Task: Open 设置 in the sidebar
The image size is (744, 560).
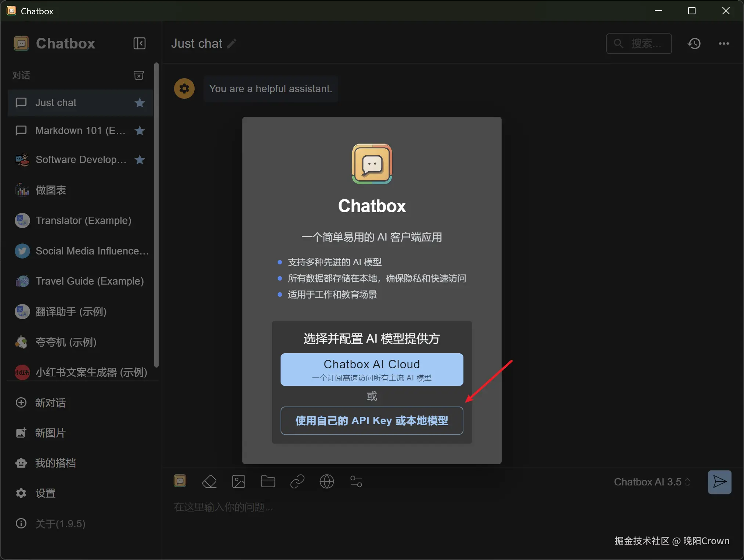Action: [x=45, y=493]
